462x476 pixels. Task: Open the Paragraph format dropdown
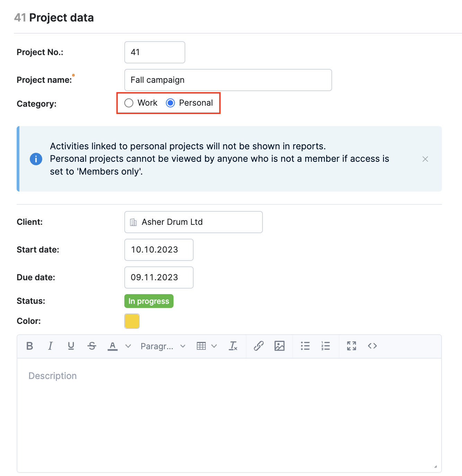(162, 346)
